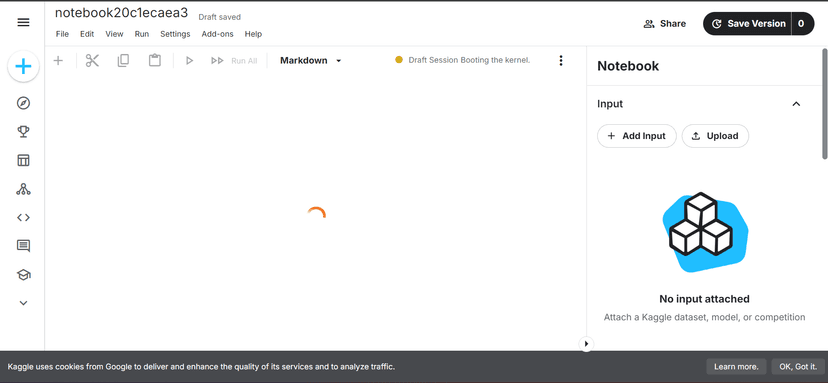Open the hamburger navigation menu
This screenshot has height=383, width=828.
click(23, 22)
